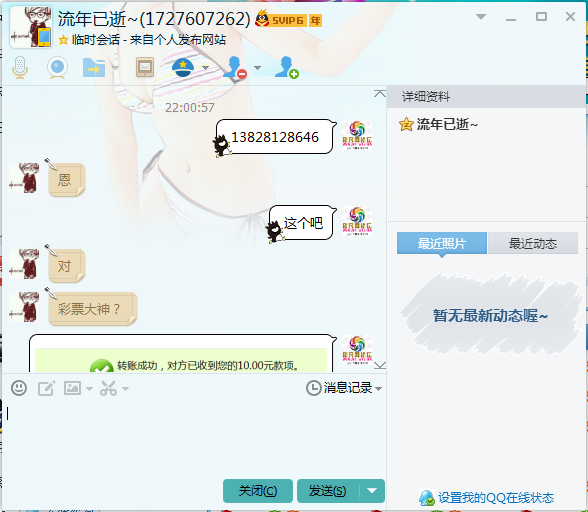Click the 彩票大神？ message bubble
Image resolution: width=588 pixels, height=512 pixels.
coord(92,309)
